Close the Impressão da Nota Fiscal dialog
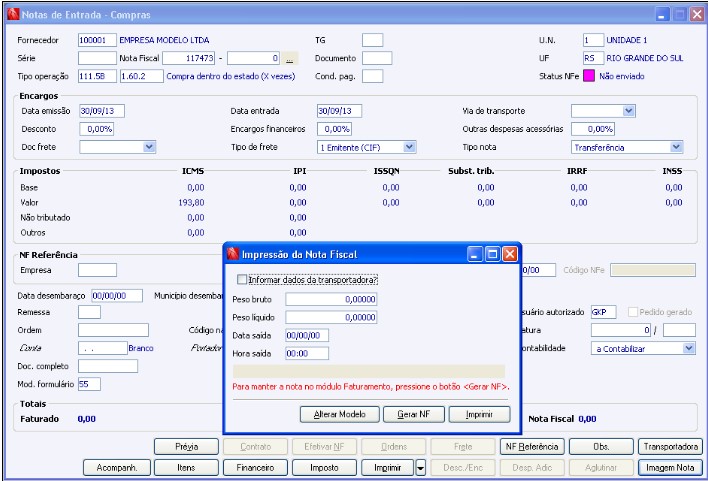The image size is (708, 481). (x=510, y=254)
